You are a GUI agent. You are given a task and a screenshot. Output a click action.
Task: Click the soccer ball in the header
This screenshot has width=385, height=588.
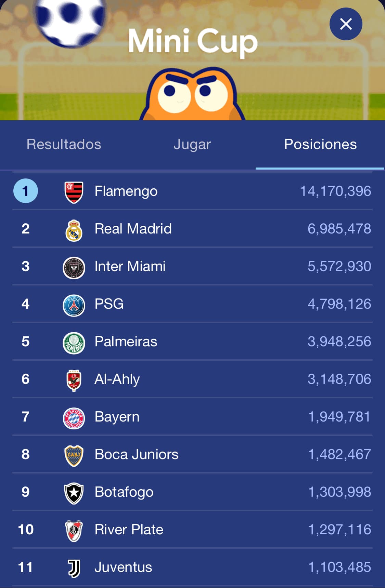tap(70, 21)
